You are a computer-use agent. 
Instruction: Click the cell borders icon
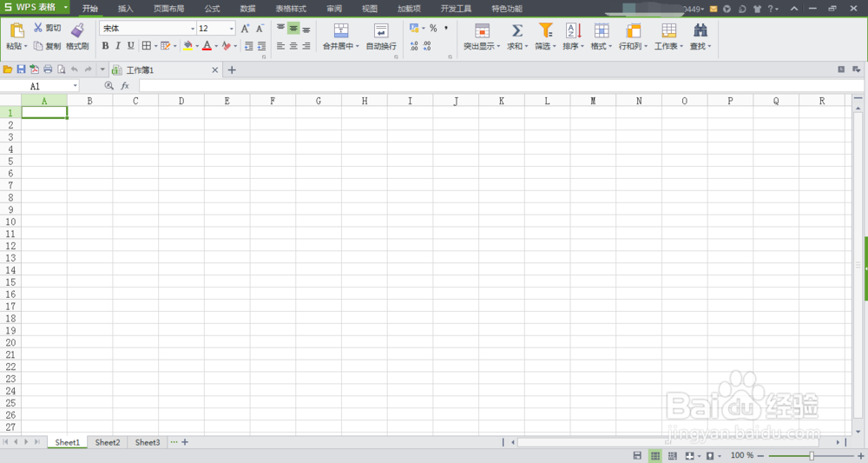tap(146, 46)
